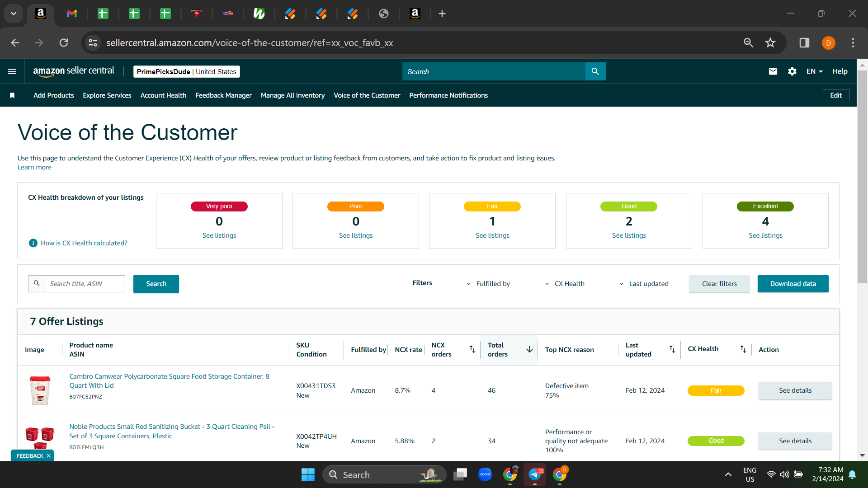Click Download data button
The width and height of the screenshot is (868, 488).
click(x=793, y=284)
